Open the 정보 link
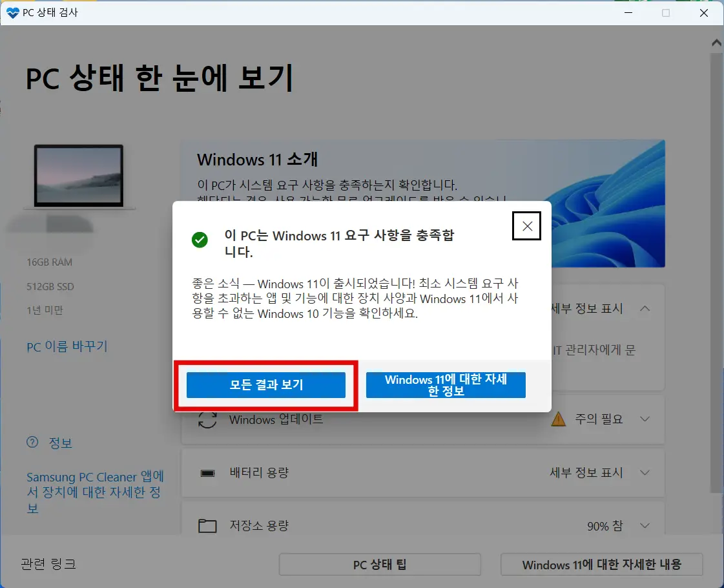This screenshot has width=724, height=588. [61, 443]
